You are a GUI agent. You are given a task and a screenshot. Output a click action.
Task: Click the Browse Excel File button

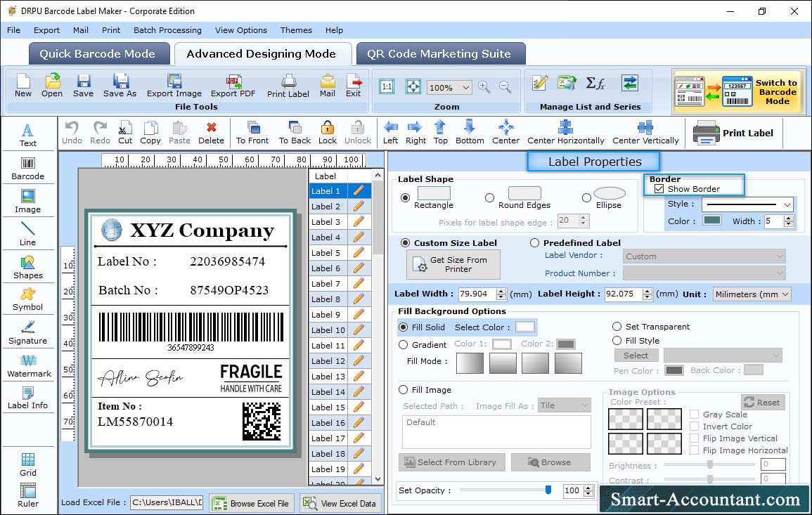pos(252,503)
